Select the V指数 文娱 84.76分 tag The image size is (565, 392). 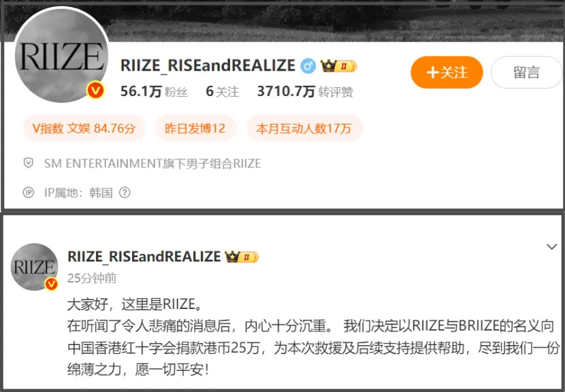(84, 128)
